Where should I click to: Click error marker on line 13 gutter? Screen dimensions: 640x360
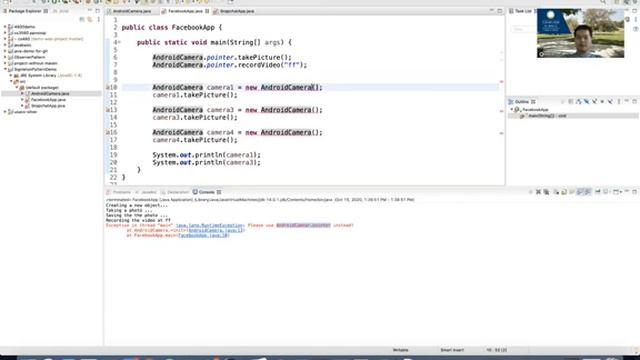(x=108, y=110)
